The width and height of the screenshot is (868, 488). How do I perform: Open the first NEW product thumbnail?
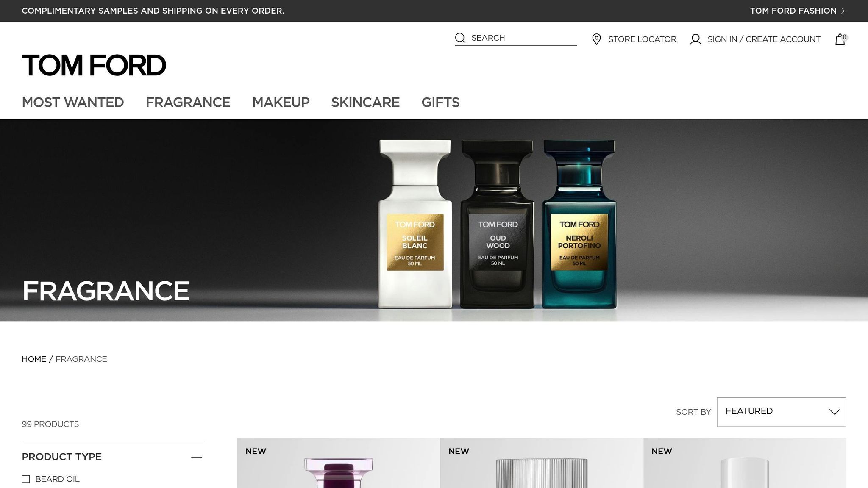pyautogui.click(x=339, y=463)
